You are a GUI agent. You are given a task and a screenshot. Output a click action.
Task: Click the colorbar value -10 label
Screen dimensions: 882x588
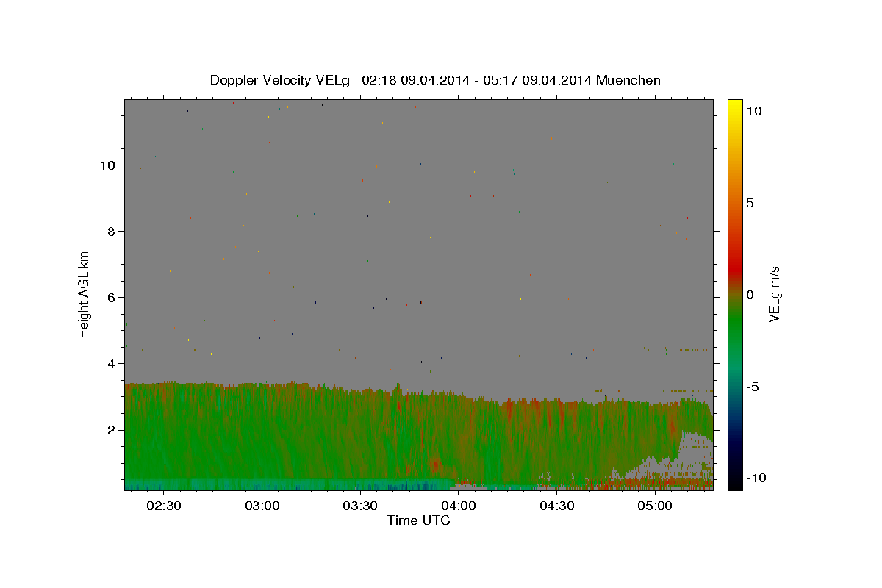[755, 478]
